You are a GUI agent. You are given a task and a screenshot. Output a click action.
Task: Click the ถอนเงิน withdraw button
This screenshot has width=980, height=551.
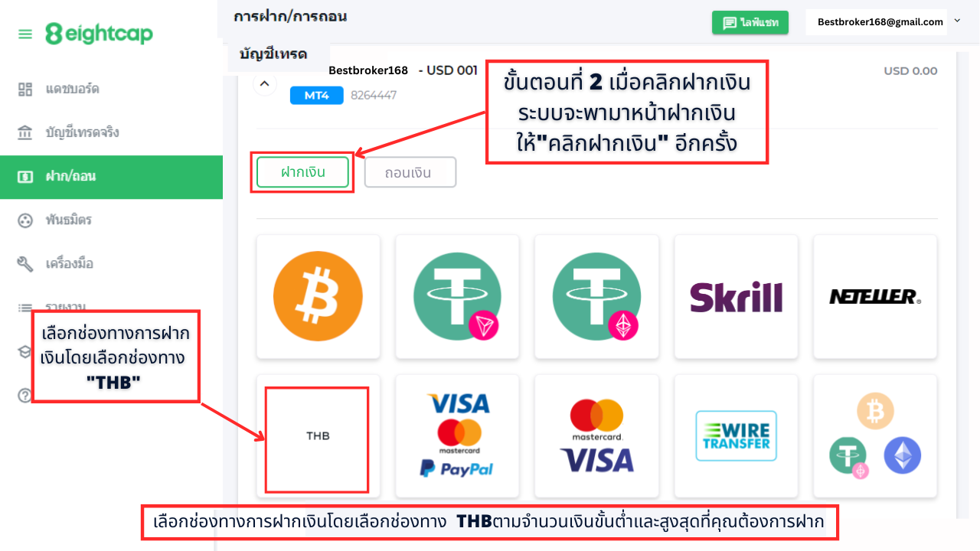coord(410,172)
